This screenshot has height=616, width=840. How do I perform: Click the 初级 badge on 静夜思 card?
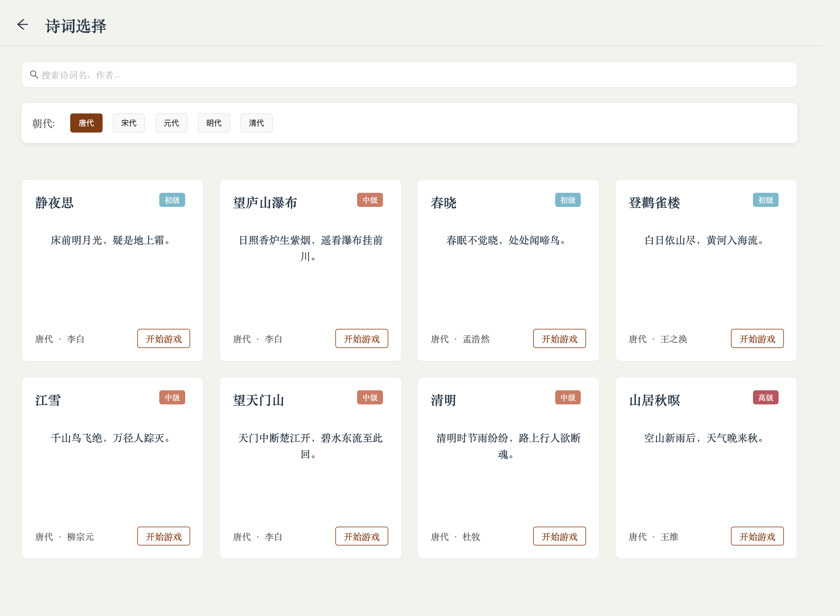pos(172,200)
